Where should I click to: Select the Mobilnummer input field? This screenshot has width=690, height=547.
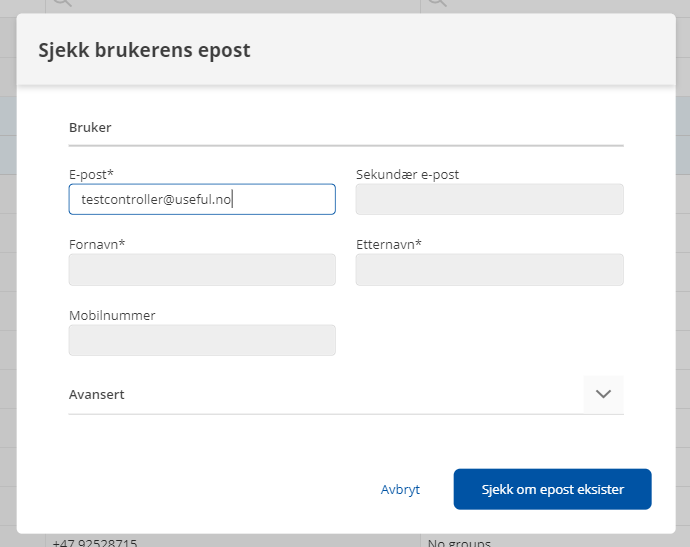tap(201, 340)
